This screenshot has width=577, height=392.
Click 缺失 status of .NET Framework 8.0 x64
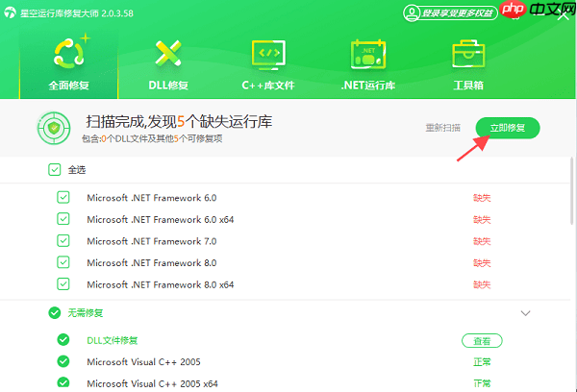coord(482,285)
